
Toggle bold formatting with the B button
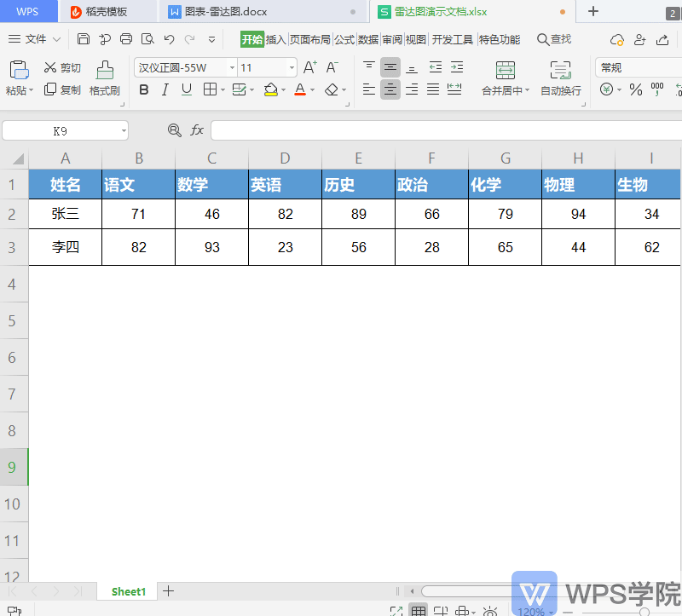[x=144, y=90]
